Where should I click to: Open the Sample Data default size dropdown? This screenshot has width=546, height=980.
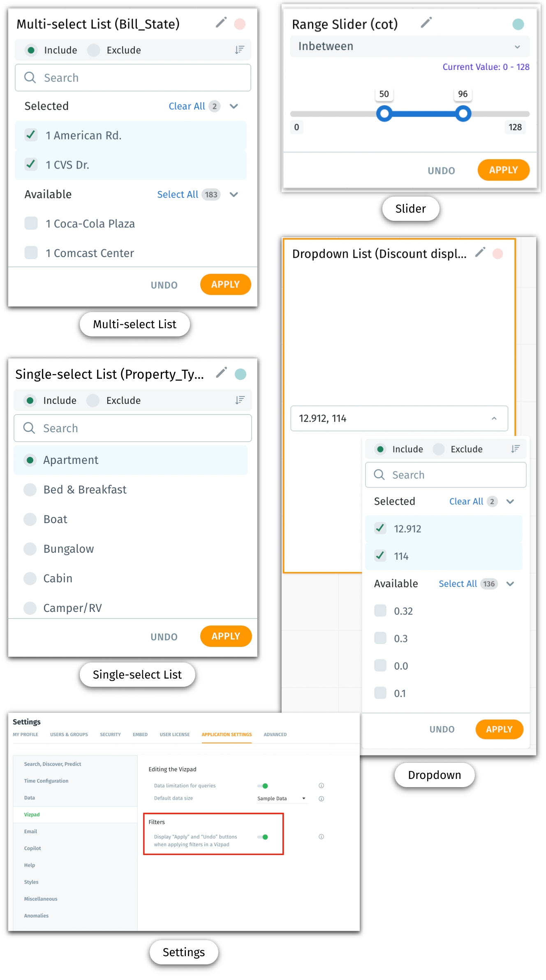point(282,799)
